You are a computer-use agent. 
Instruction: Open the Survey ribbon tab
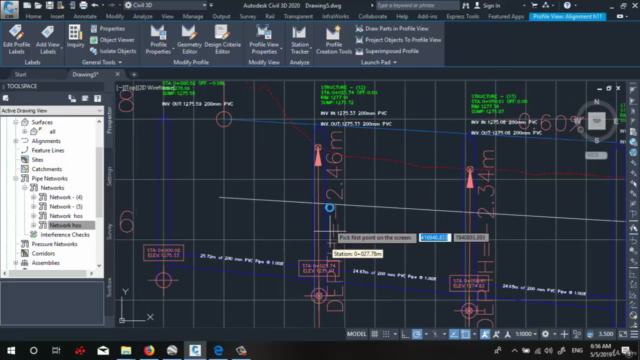click(248, 16)
